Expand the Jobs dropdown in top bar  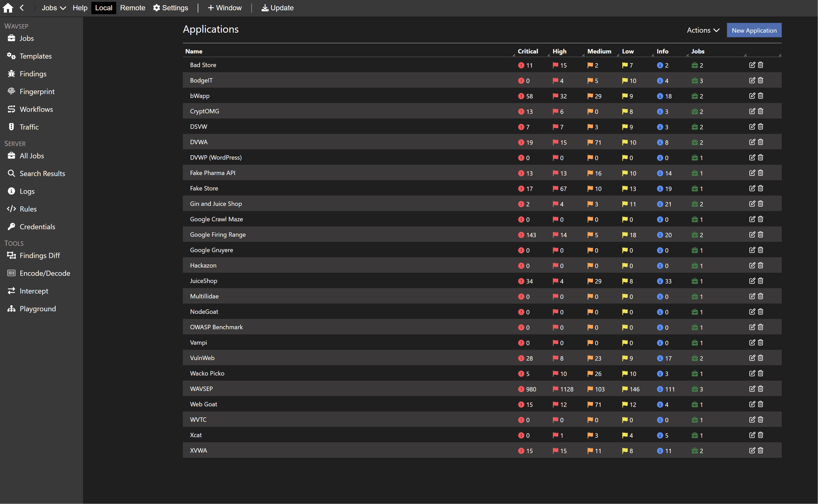click(x=53, y=8)
